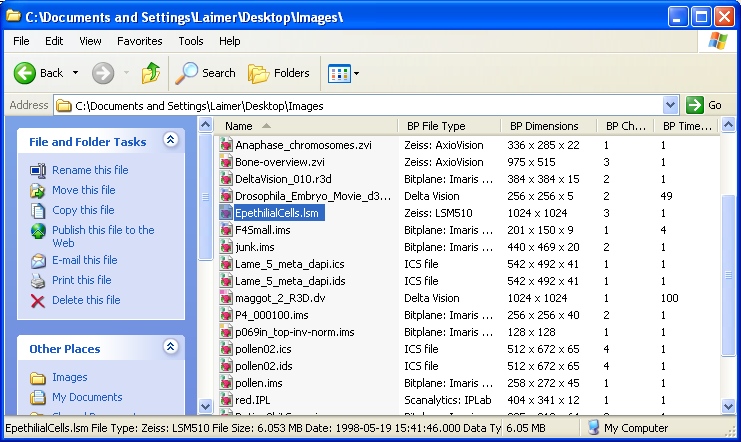Click the Publish to Web globe icon
This screenshot has width=741, height=442.
[38, 231]
